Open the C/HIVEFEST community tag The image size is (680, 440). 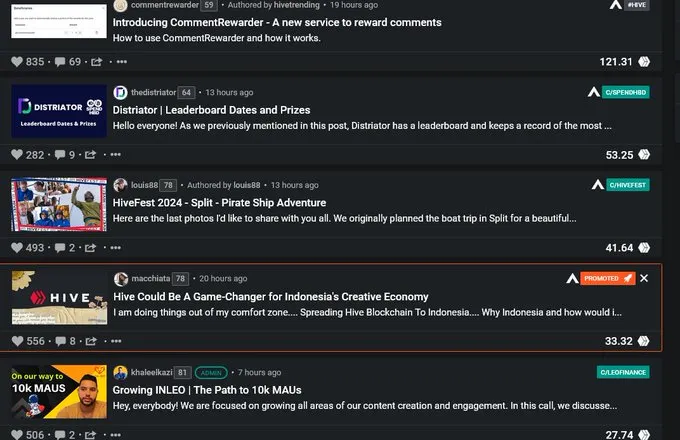628,185
